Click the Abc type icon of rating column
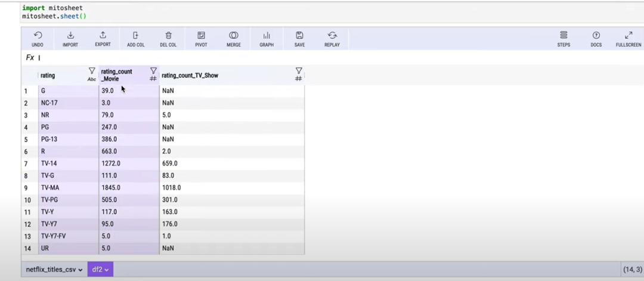This screenshot has height=281, width=644. (92, 79)
